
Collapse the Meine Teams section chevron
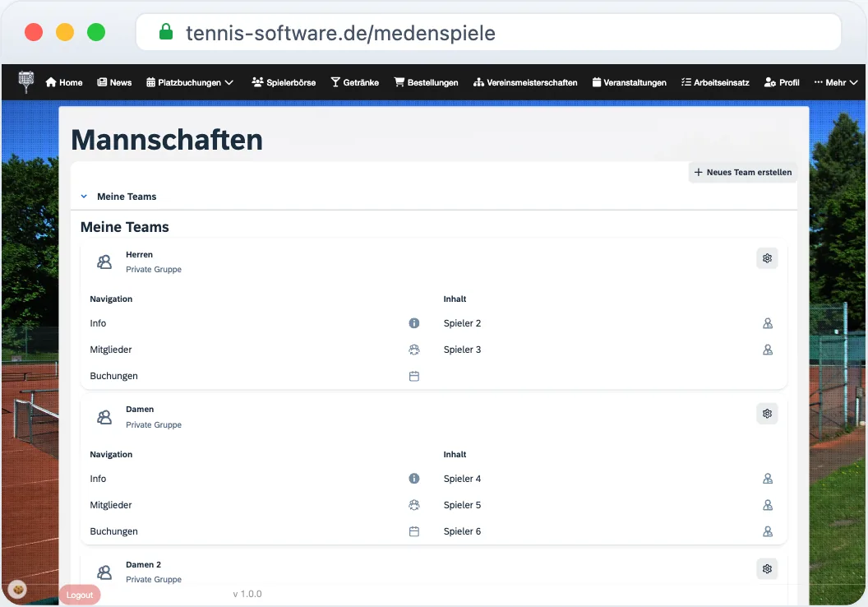84,197
